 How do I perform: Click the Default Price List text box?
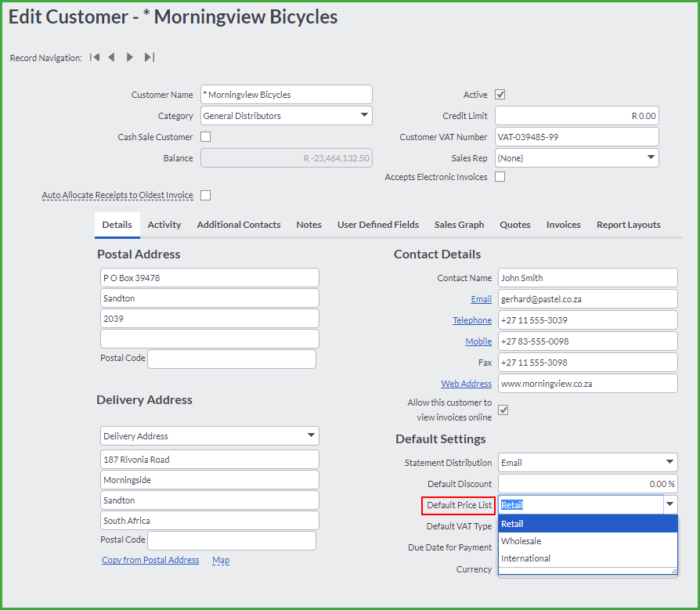tap(581, 504)
